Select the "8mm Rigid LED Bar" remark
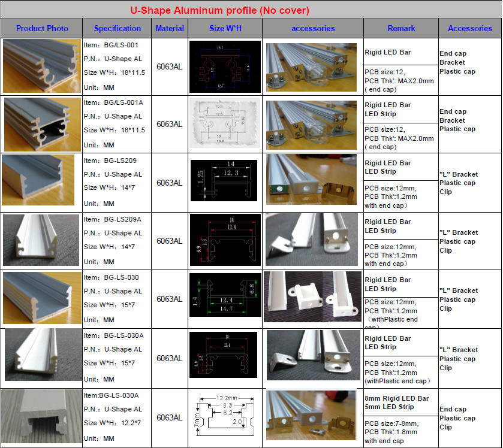The width and height of the screenshot is (503, 448). pyautogui.click(x=397, y=398)
